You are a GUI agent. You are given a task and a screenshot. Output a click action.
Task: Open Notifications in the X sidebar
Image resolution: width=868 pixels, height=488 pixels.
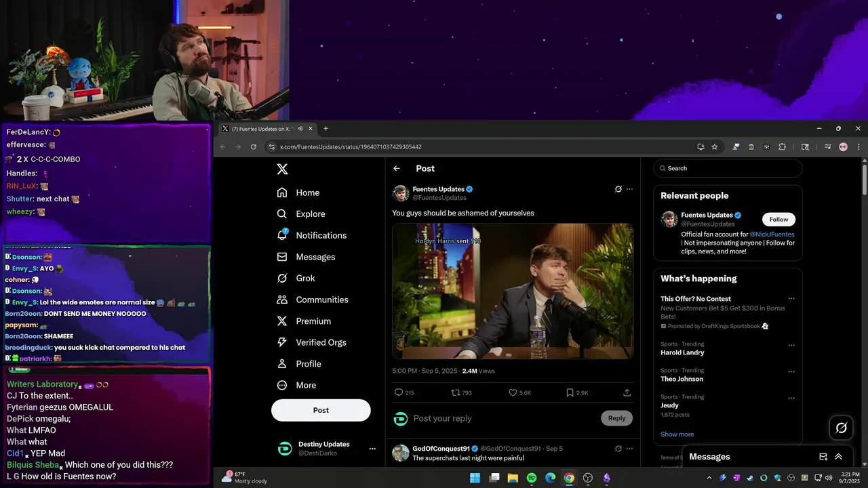(312, 235)
